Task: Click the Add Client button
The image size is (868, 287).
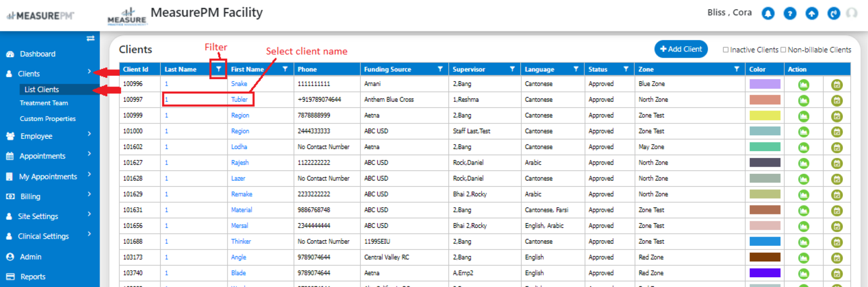Action: click(x=681, y=49)
